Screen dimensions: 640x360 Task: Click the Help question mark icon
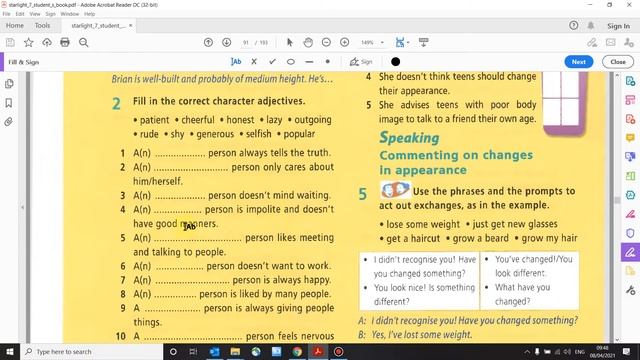[x=573, y=26]
